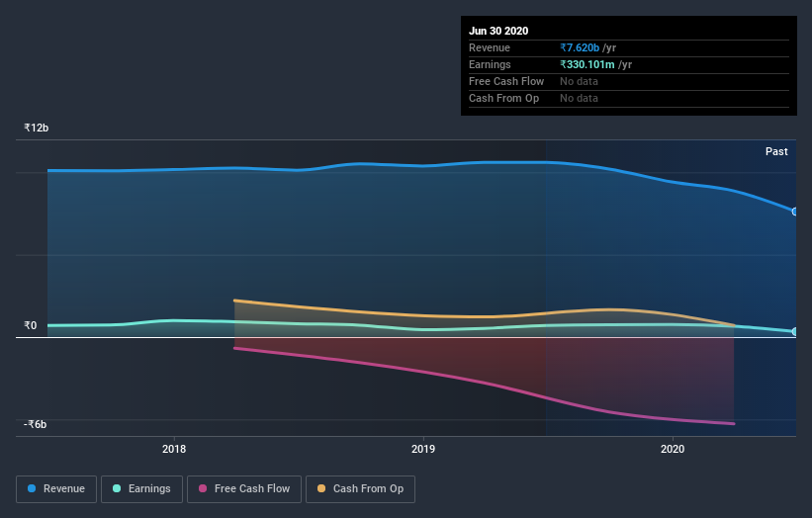
Task: Click the Cash From Op label in tooltip
Action: (503, 98)
